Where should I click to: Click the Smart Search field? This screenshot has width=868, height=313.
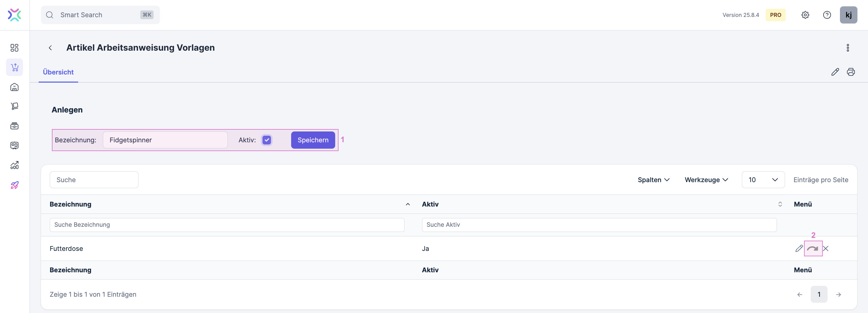[100, 15]
